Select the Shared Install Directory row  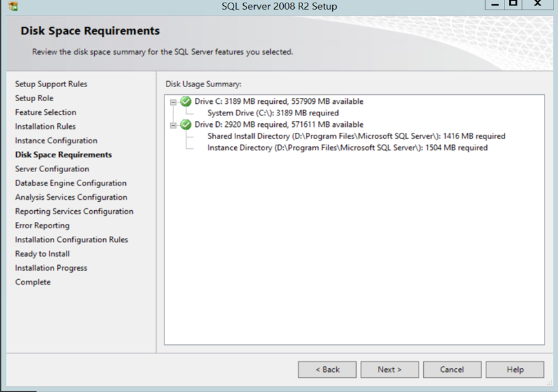point(356,136)
